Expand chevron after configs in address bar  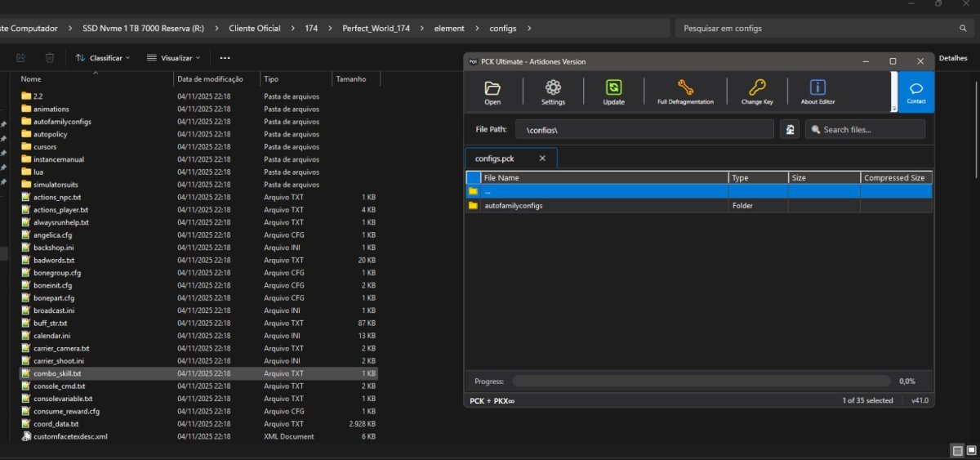click(529, 29)
